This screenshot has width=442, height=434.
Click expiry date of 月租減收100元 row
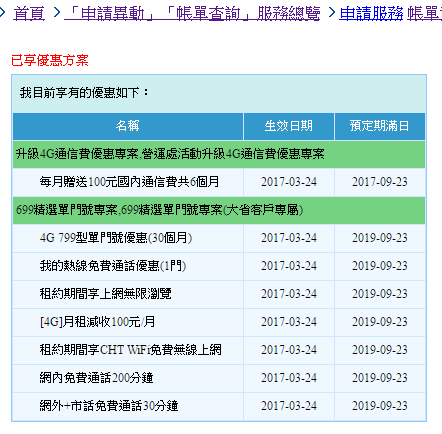tap(380, 322)
